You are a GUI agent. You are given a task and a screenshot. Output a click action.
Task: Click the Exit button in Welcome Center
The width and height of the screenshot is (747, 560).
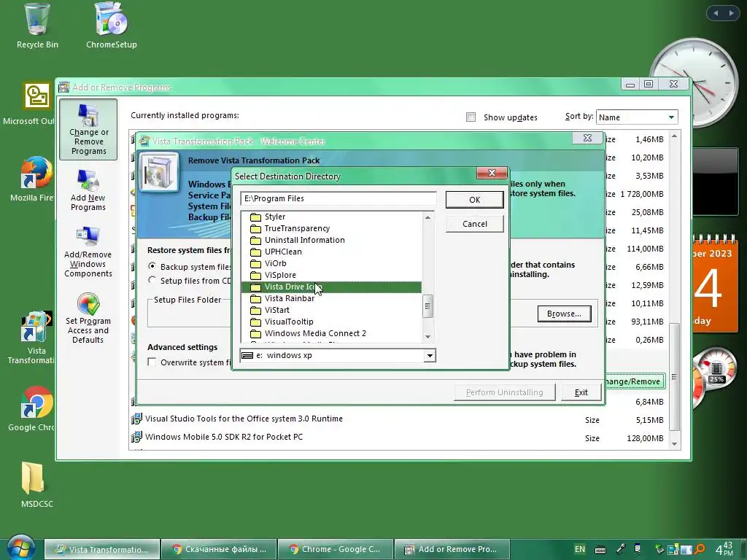[581, 392]
